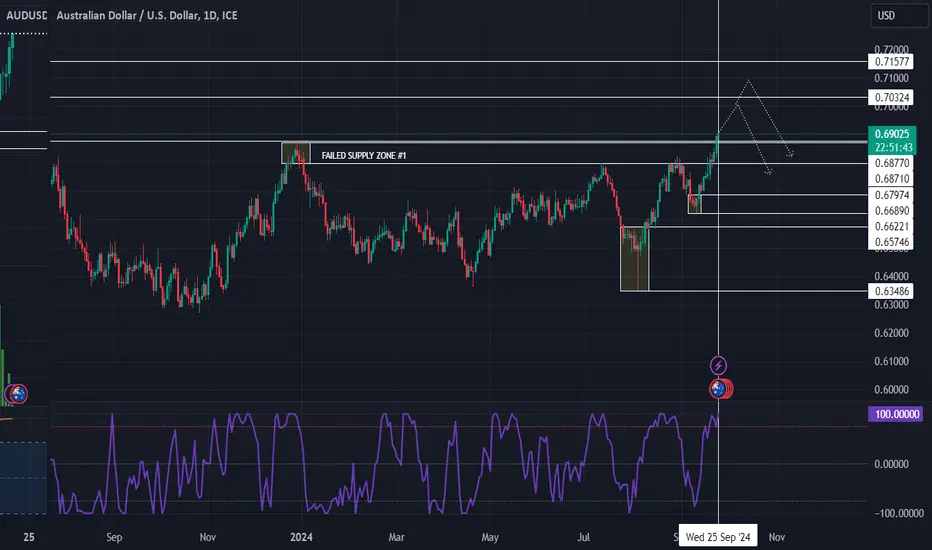932x550 pixels.
Task: Click the Nov label after Sep '24
Action: click(x=776, y=537)
